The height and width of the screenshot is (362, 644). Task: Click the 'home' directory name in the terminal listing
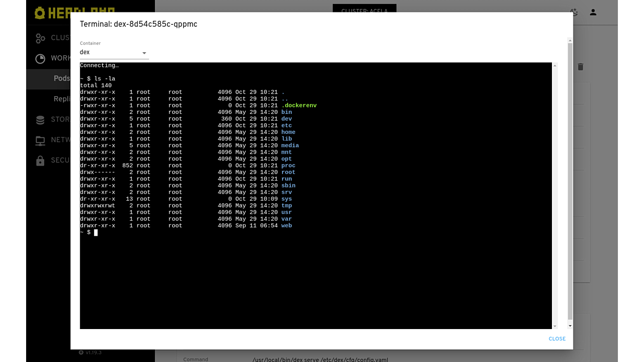pyautogui.click(x=288, y=132)
